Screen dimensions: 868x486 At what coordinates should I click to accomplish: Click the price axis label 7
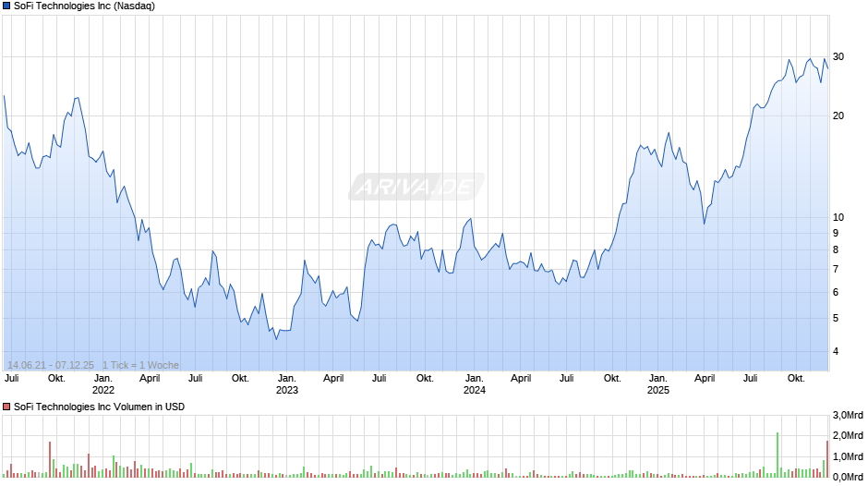[836, 269]
